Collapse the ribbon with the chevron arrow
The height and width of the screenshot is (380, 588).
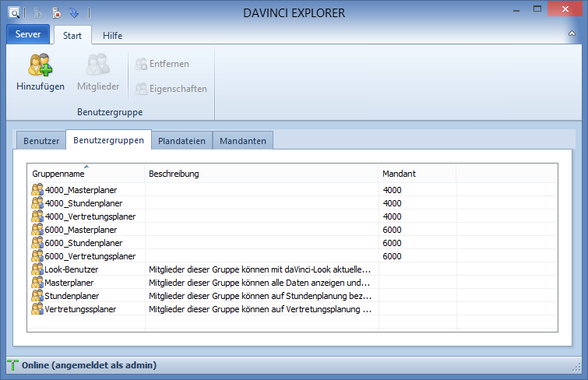(x=571, y=36)
